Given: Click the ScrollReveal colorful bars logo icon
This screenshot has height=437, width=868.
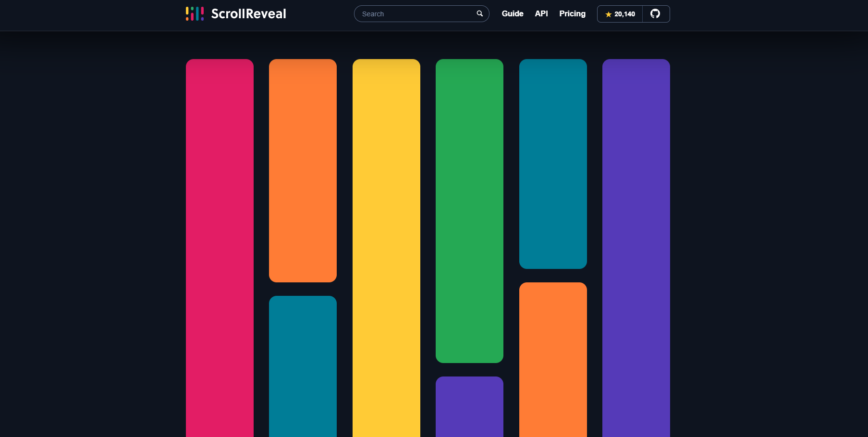Looking at the screenshot, I should click(x=195, y=13).
